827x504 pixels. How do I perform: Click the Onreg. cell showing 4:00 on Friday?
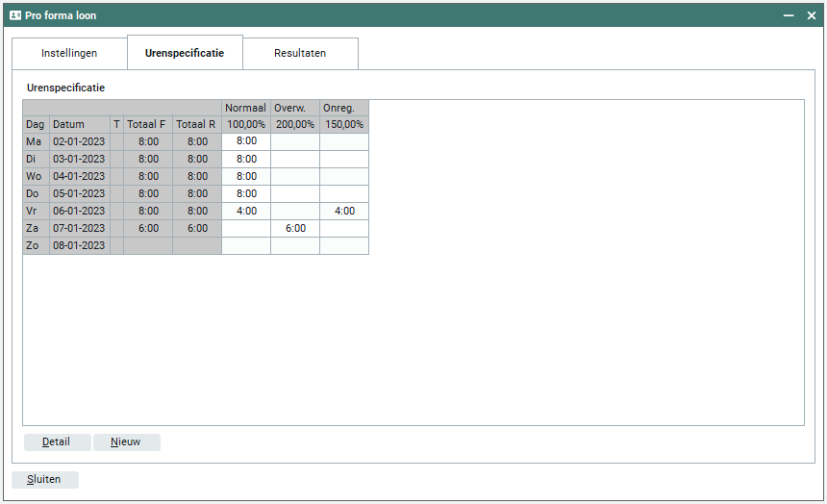coord(344,211)
